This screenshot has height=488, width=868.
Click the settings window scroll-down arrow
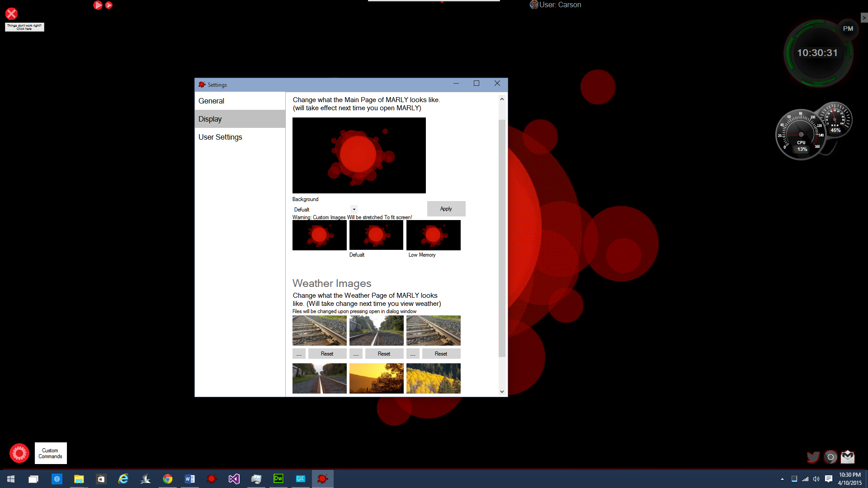tap(502, 392)
